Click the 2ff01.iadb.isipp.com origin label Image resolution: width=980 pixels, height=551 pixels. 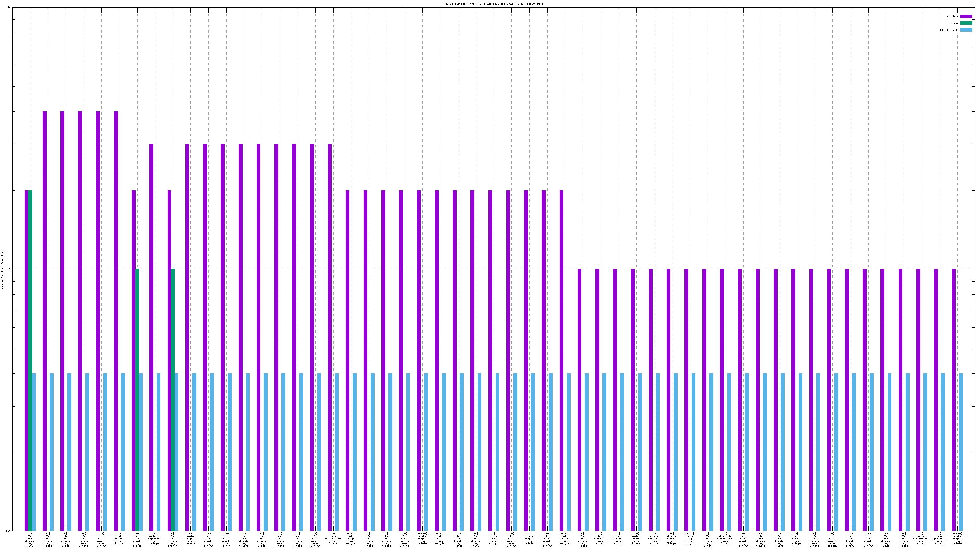click(x=190, y=538)
